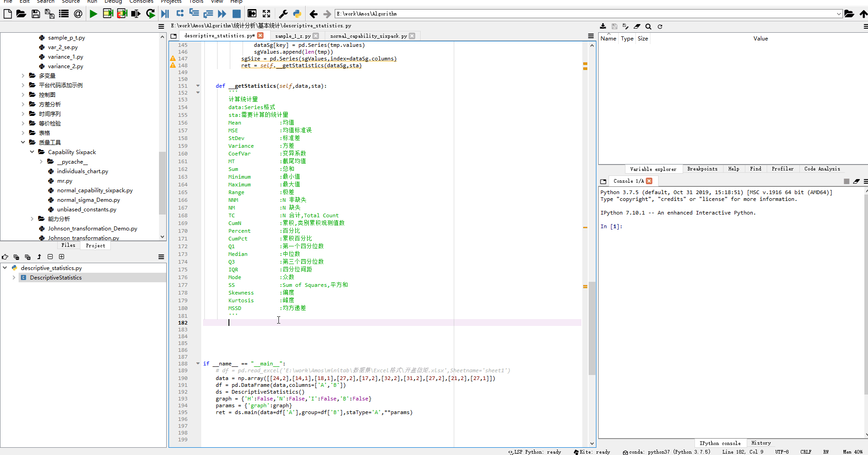This screenshot has height=455, width=868.
Task: Start debugging with debug file icon
Action: pos(165,14)
